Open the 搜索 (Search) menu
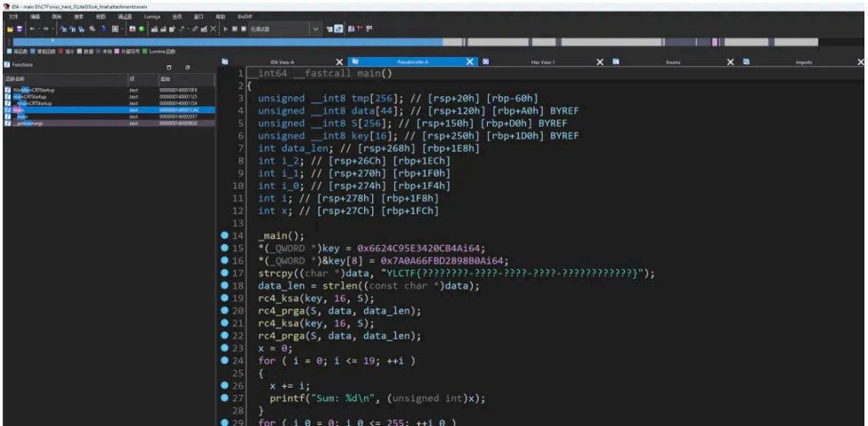868x426 pixels. tap(78, 17)
